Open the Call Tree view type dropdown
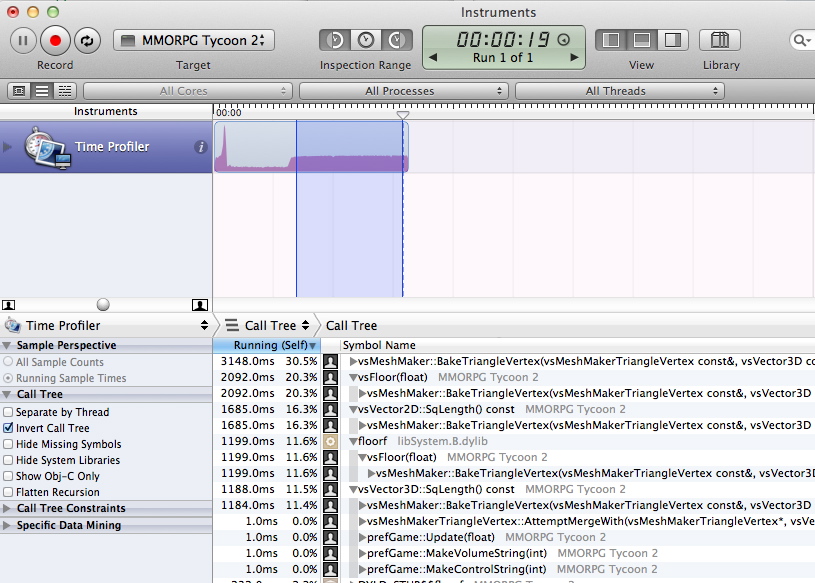This screenshot has width=815, height=583. click(x=267, y=325)
